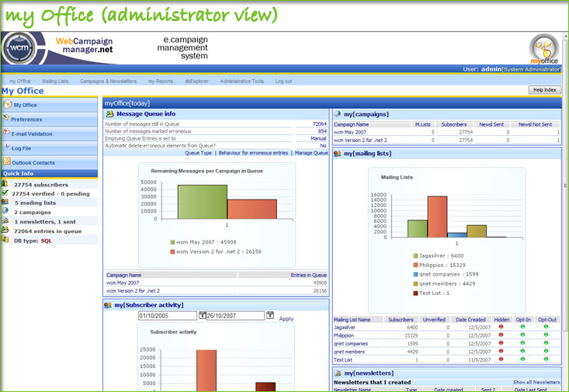The width and height of the screenshot is (569, 392).
Task: Click the My Office sidebar icon
Action: pyautogui.click(x=7, y=105)
